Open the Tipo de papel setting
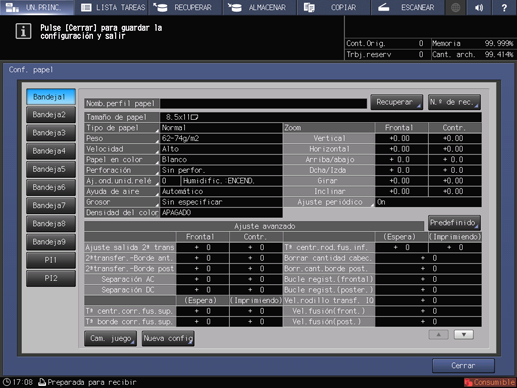Viewport: 517px width, 388px height. point(122,128)
